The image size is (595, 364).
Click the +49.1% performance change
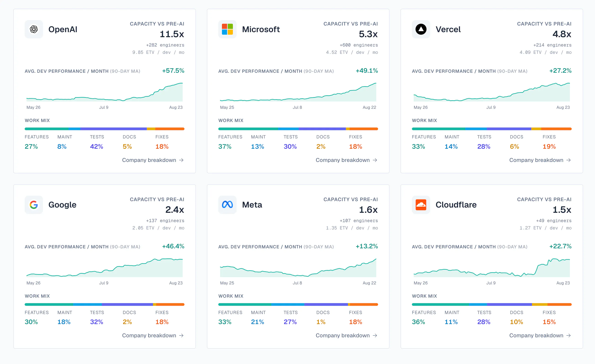tap(367, 71)
